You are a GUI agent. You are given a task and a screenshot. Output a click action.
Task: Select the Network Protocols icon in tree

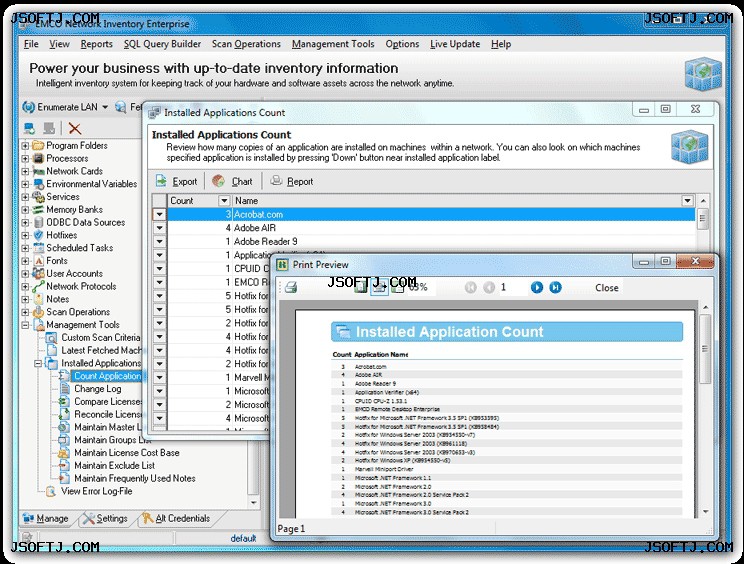(38, 287)
